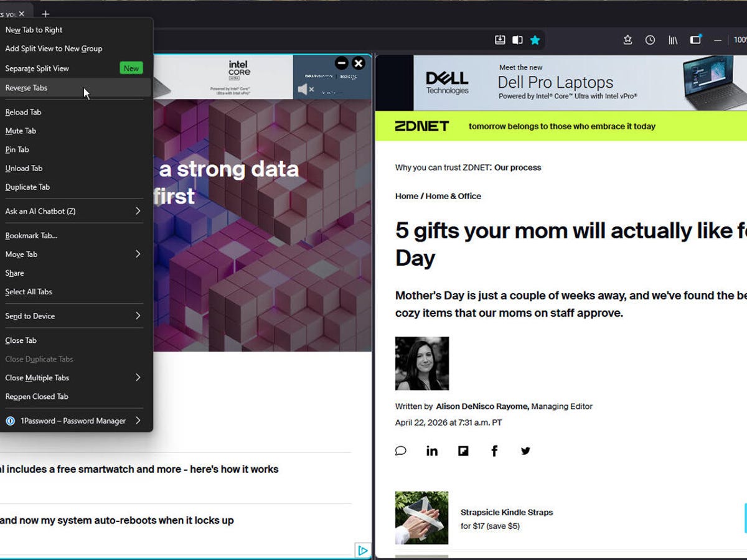
Task: Click the author portrait photo
Action: coord(422,363)
